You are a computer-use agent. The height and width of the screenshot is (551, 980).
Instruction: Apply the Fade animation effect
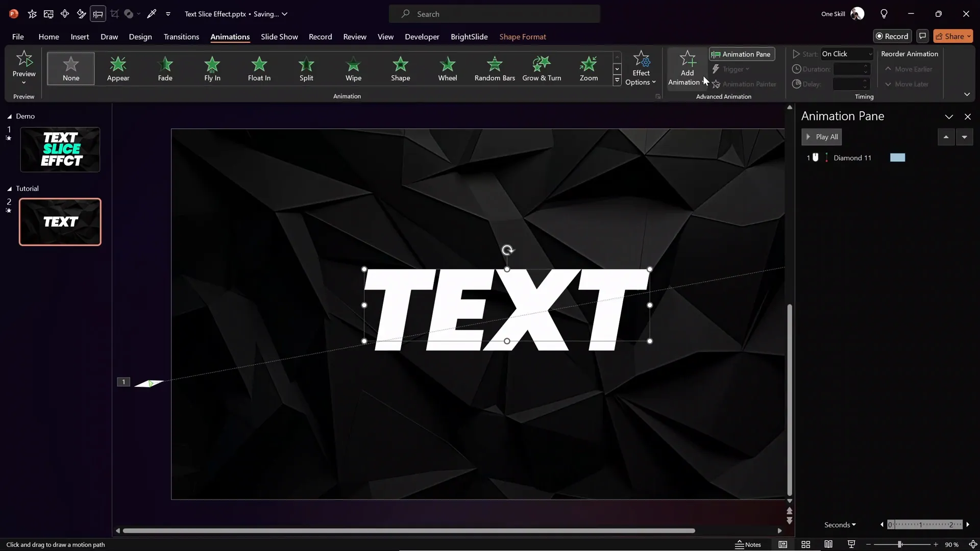click(x=165, y=68)
